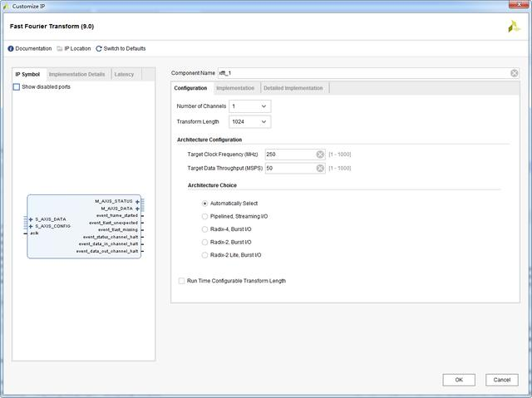Expand the M_AXIS_STATUS port plus icon
Screen dimensions: 532x398
137,201
